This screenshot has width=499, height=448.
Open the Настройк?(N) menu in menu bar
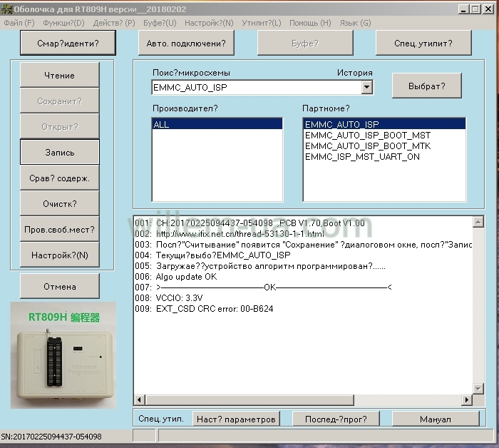click(x=209, y=23)
